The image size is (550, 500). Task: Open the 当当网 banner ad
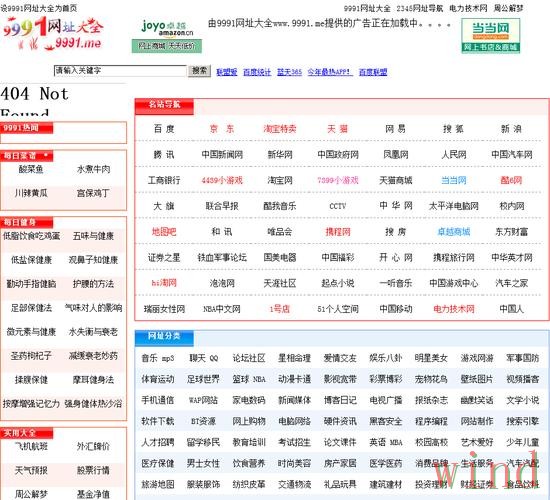pyautogui.click(x=490, y=35)
